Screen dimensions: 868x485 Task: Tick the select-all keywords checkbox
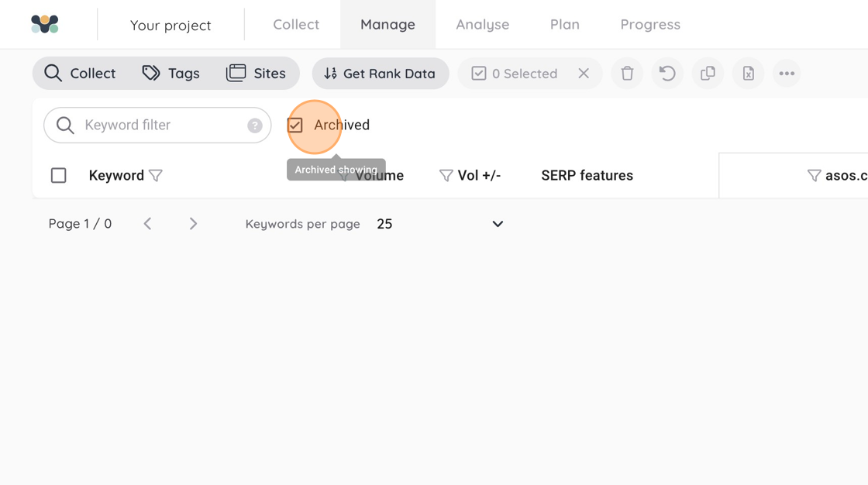tap(58, 176)
